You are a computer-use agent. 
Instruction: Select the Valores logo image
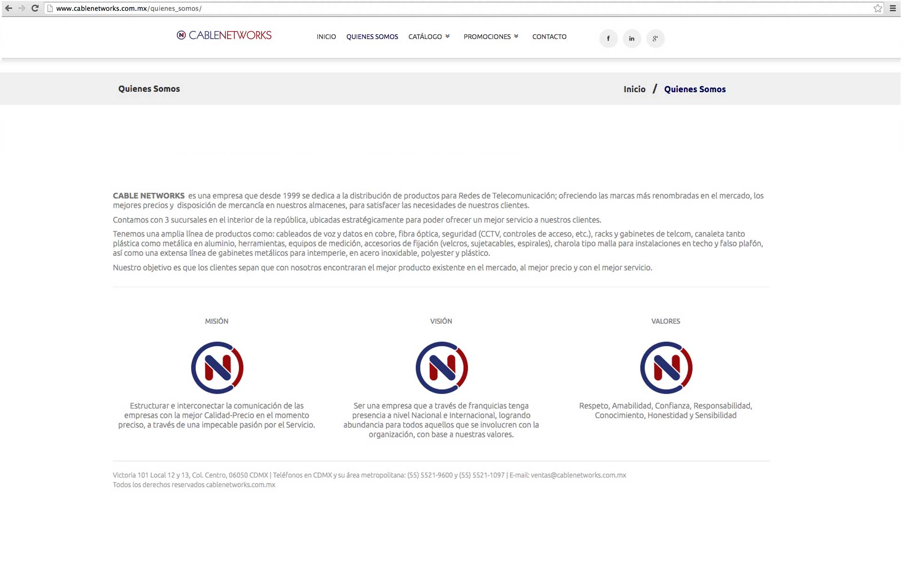666,367
